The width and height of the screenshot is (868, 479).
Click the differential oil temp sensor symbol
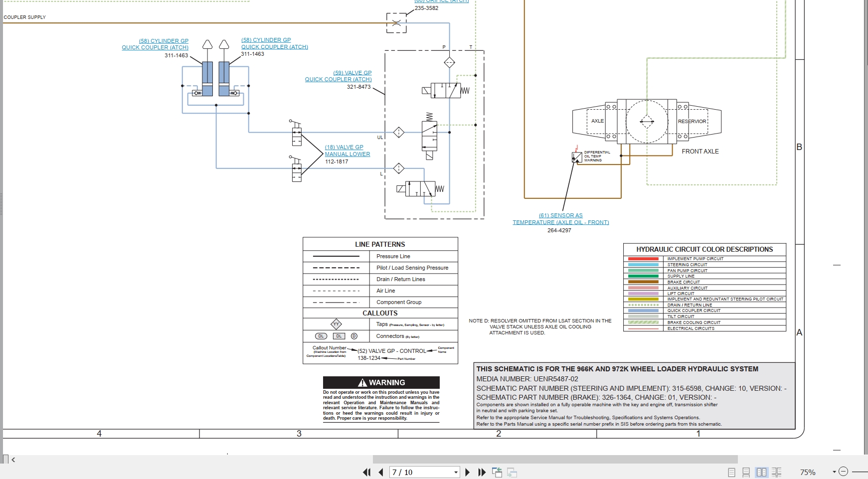click(577, 157)
